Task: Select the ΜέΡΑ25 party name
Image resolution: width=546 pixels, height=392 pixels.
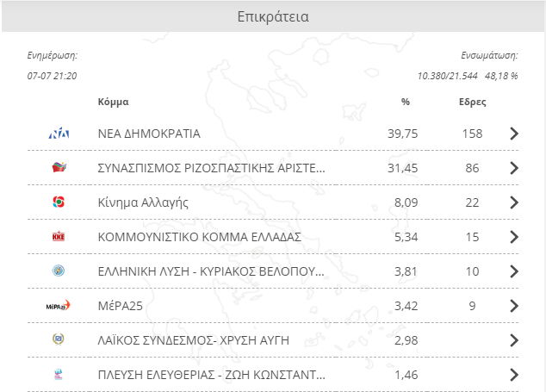Action: [121, 306]
